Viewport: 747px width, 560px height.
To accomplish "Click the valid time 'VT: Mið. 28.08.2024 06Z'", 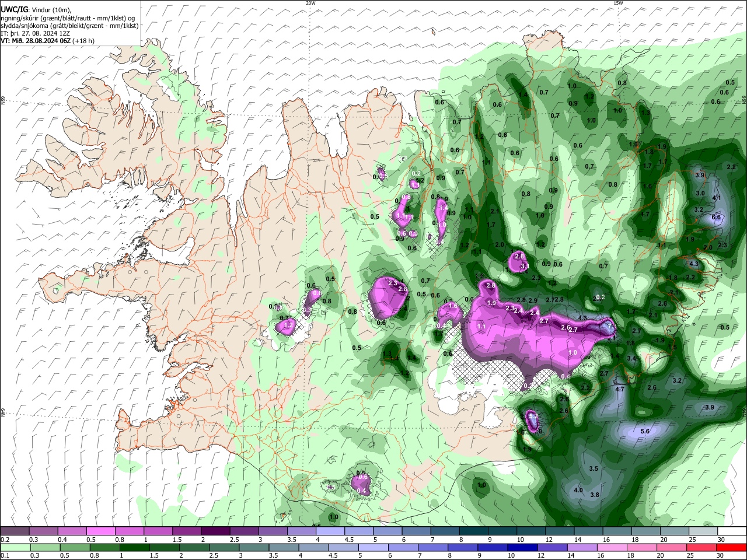I will pyautogui.click(x=36, y=41).
